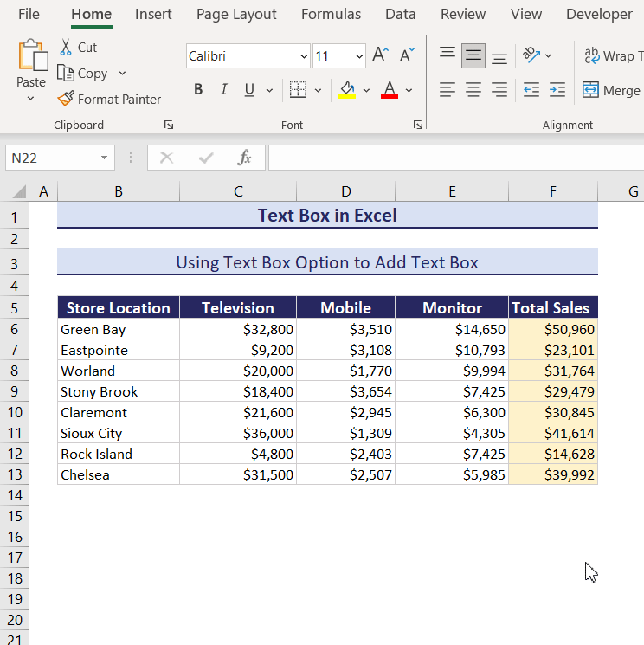The height and width of the screenshot is (645, 644).
Task: Click the Insert Function fx icon
Action: point(245,158)
